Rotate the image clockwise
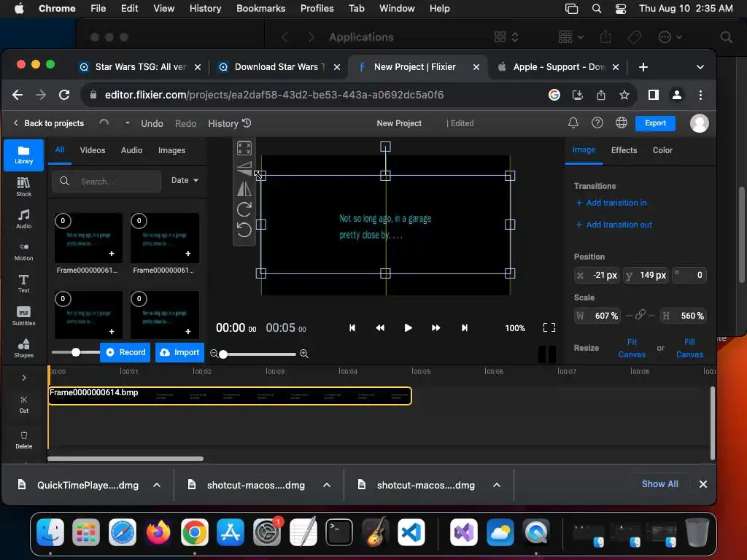The width and height of the screenshot is (747, 560). [244, 209]
